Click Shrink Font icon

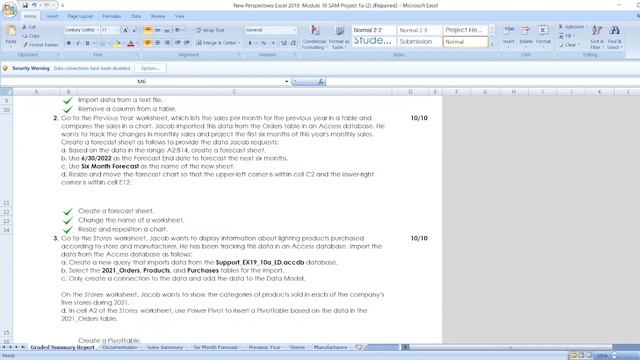coord(134,30)
